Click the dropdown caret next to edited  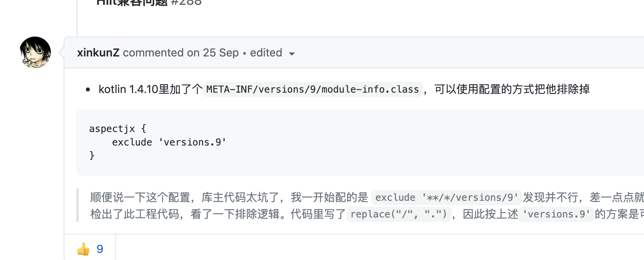[x=292, y=54]
